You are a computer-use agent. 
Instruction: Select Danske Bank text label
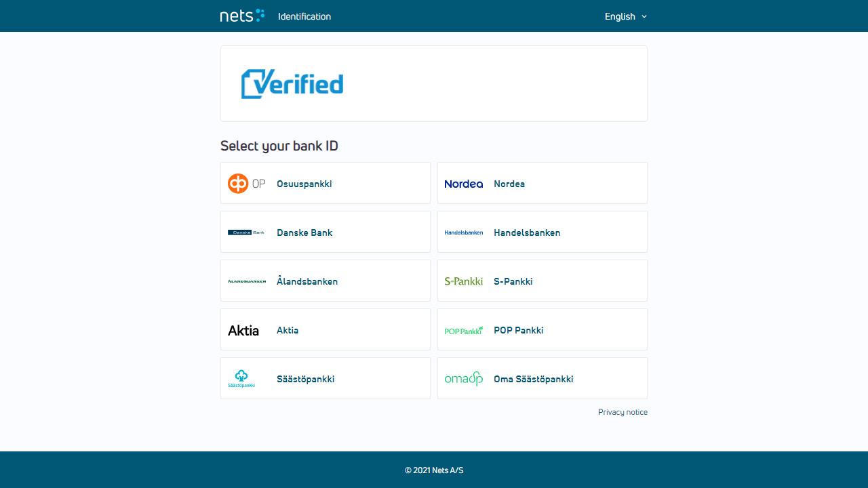click(304, 232)
